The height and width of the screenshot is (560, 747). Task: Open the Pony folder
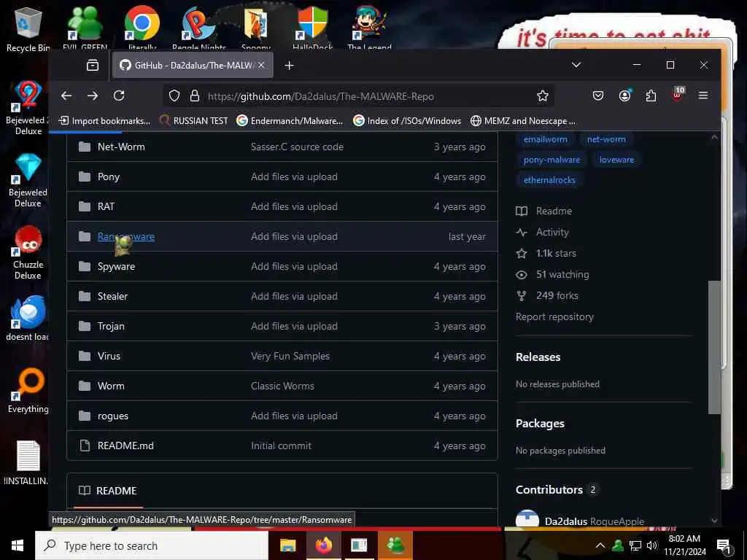pyautogui.click(x=109, y=176)
